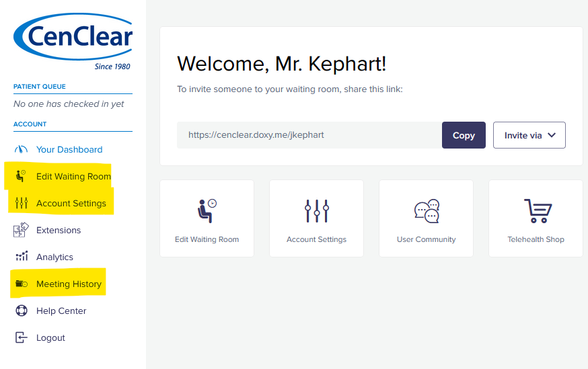The image size is (588, 369).
Task: Click the seated-person icon in Edit Waiting Room card
Action: click(x=207, y=210)
